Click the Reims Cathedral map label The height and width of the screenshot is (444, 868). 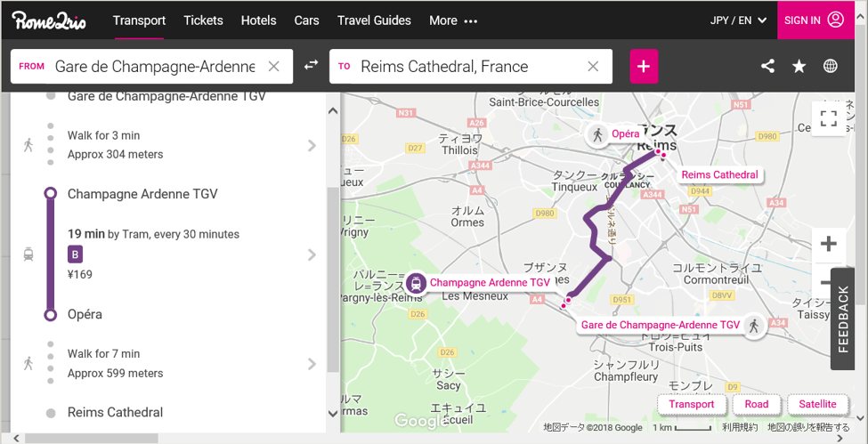[x=719, y=175]
